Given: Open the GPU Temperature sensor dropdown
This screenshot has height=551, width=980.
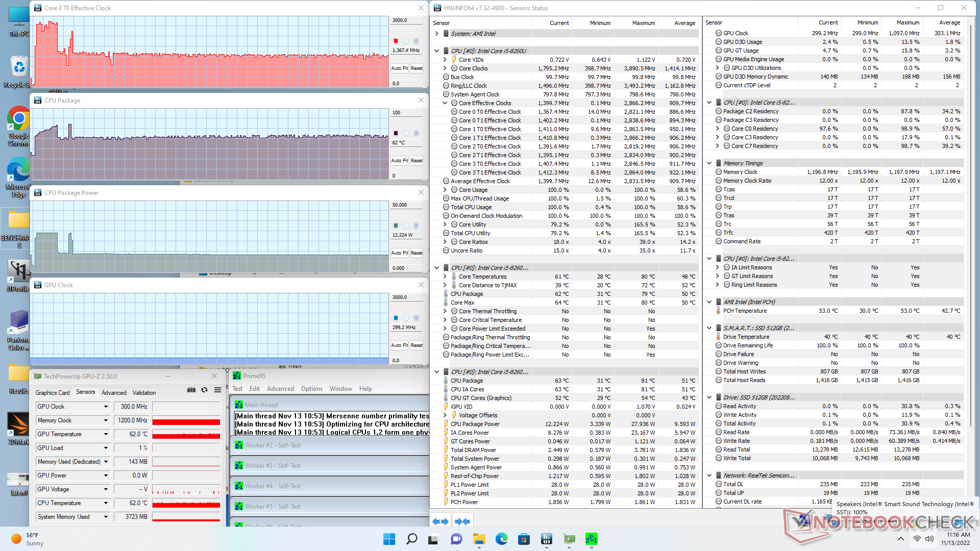Looking at the screenshot, I should point(106,434).
